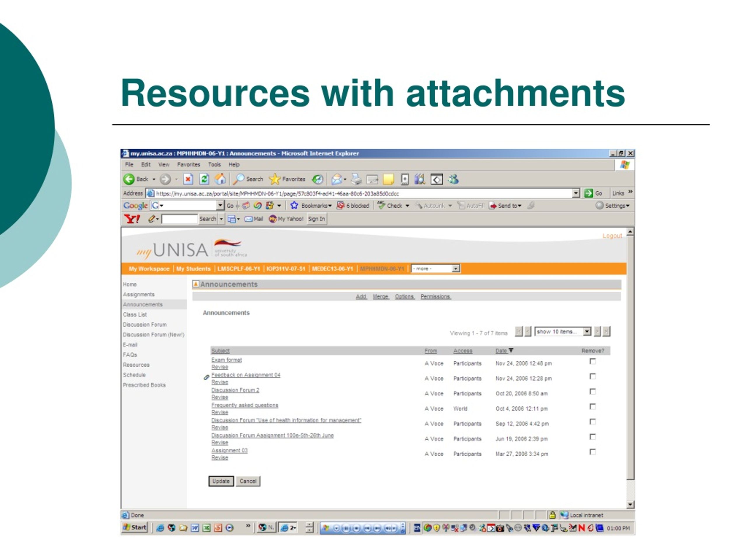Click the Update button
This screenshot has width=747, height=560.
(221, 481)
